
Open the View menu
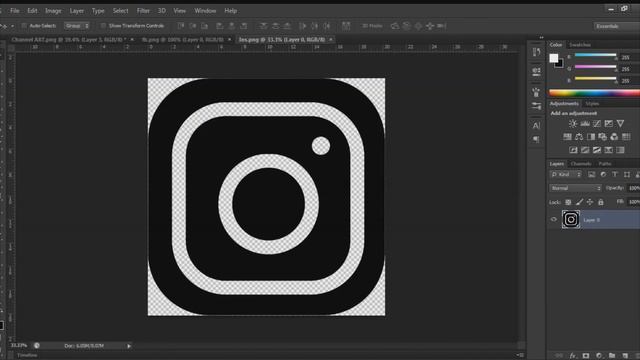[x=180, y=11]
